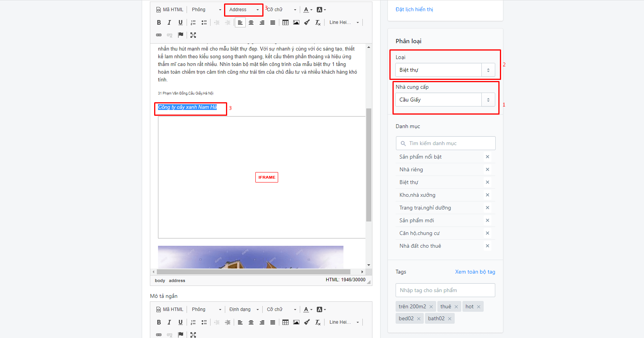Image resolution: width=644 pixels, height=338 pixels.
Task: Remove Kho,nhà xưởng category
Action: click(488, 195)
